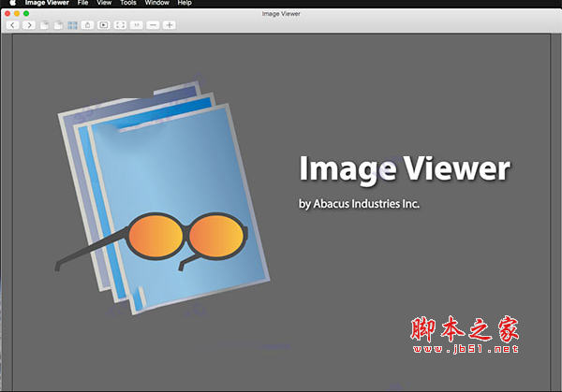Open the Image Viewer application menu
Screen dimensions: 562x392
pos(47,3)
